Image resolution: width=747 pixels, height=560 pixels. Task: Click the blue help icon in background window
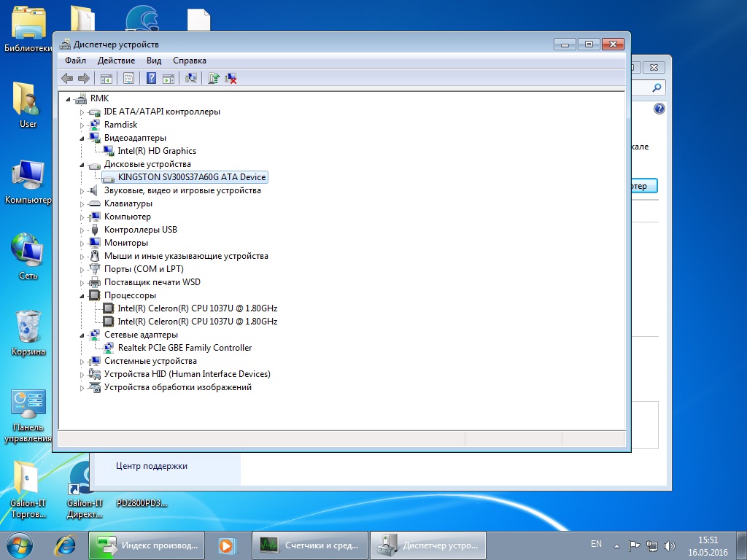659,109
